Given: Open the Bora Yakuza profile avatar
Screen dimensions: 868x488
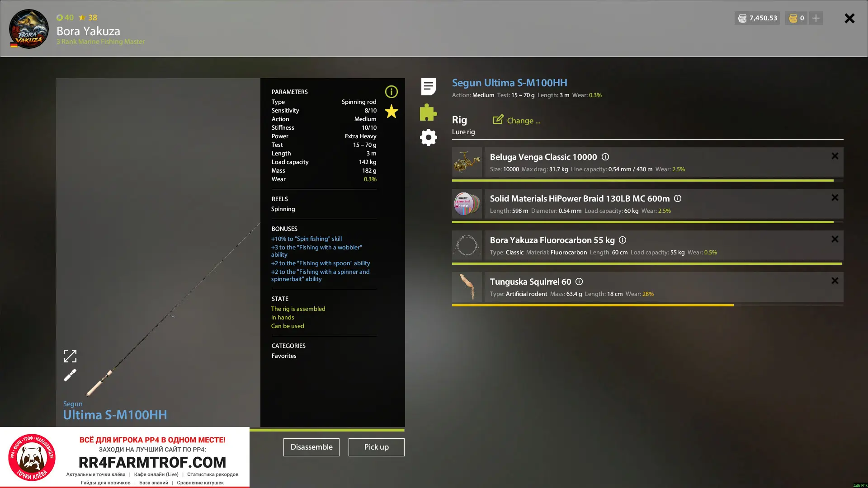Looking at the screenshot, I should 29,29.
